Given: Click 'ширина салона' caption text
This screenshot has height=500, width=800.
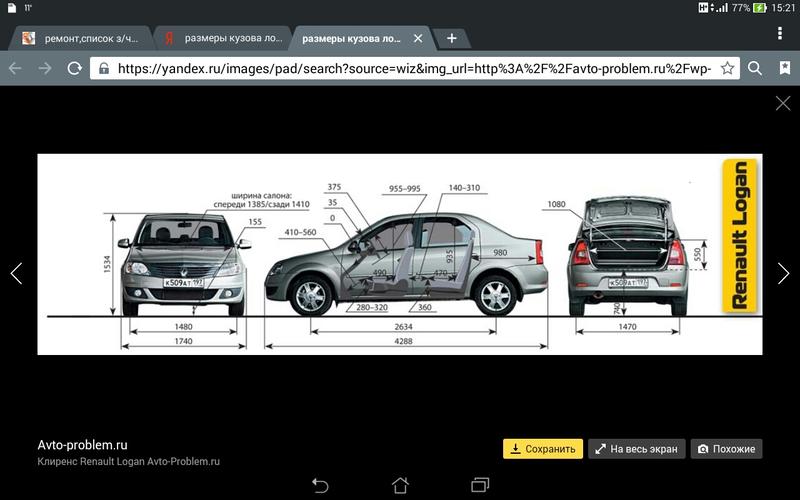Looking at the screenshot, I should click(261, 195).
